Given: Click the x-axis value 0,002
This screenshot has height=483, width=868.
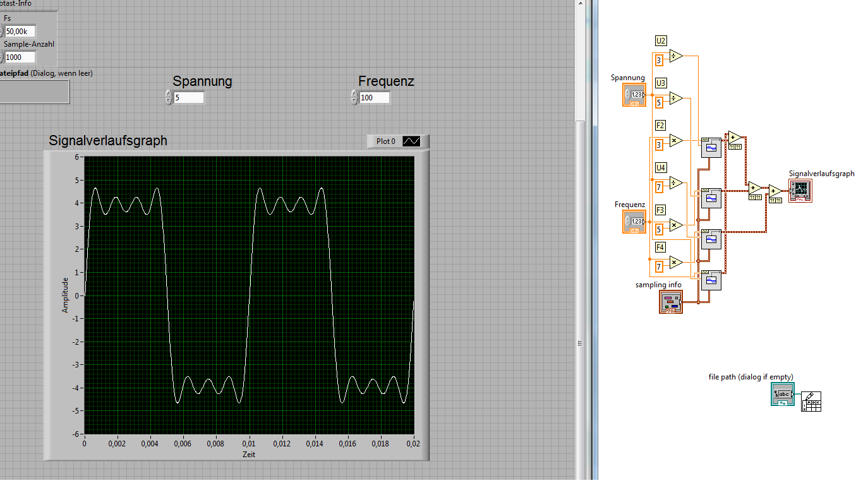Looking at the screenshot, I should (117, 444).
